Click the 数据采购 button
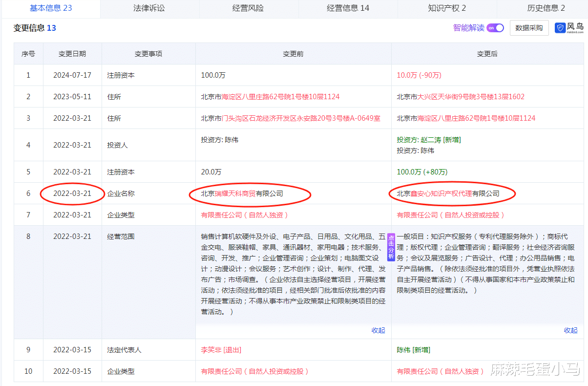The image size is (588, 386). [529, 28]
